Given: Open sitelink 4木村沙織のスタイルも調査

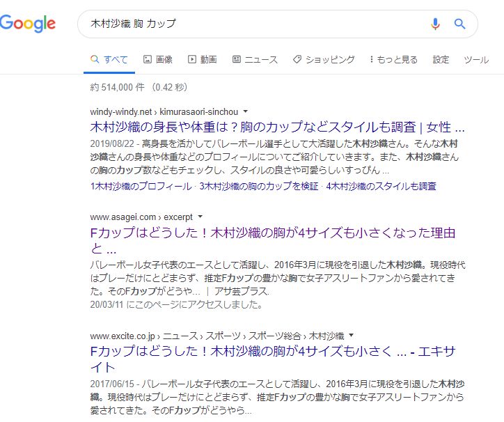Looking at the screenshot, I should tap(381, 186).
